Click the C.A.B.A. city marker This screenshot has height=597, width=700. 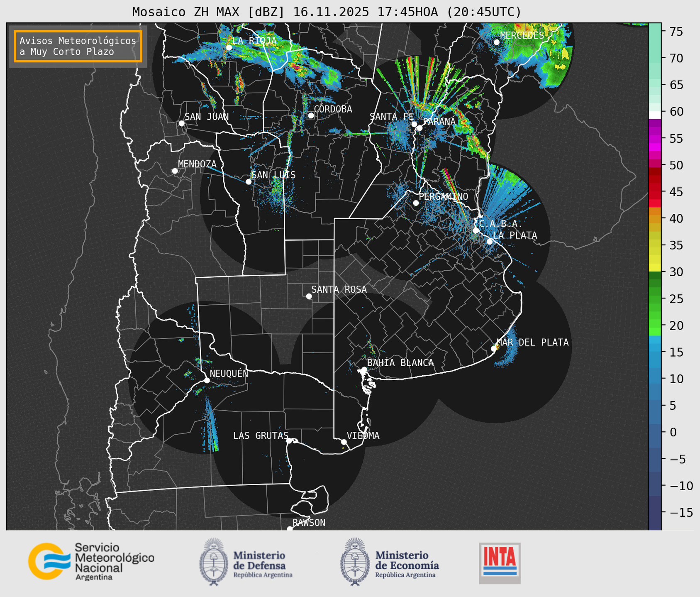coord(476,230)
